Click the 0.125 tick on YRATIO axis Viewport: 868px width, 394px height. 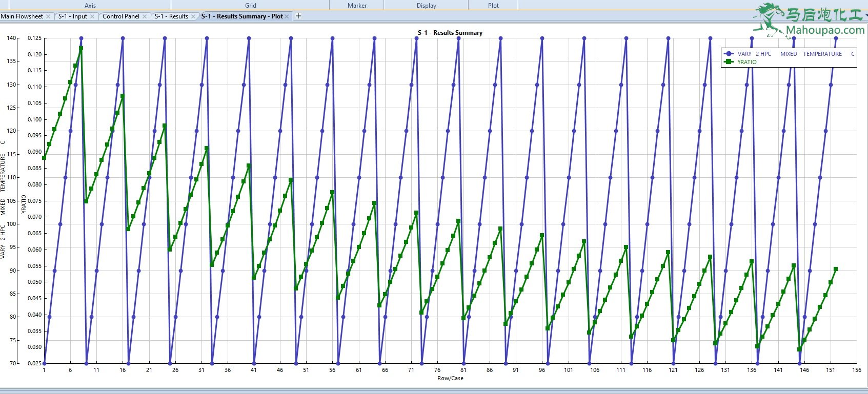coord(34,38)
